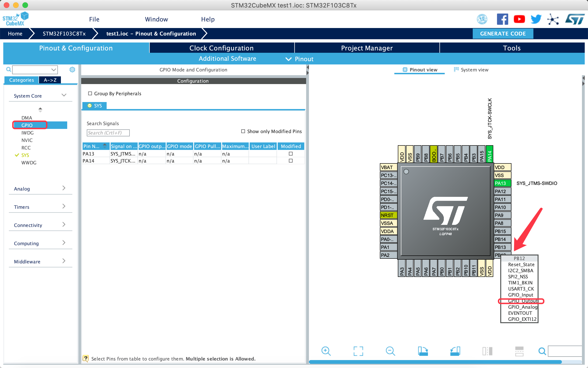Open the category settings gear icon
Screen dimensions: 588x368
coord(72,70)
